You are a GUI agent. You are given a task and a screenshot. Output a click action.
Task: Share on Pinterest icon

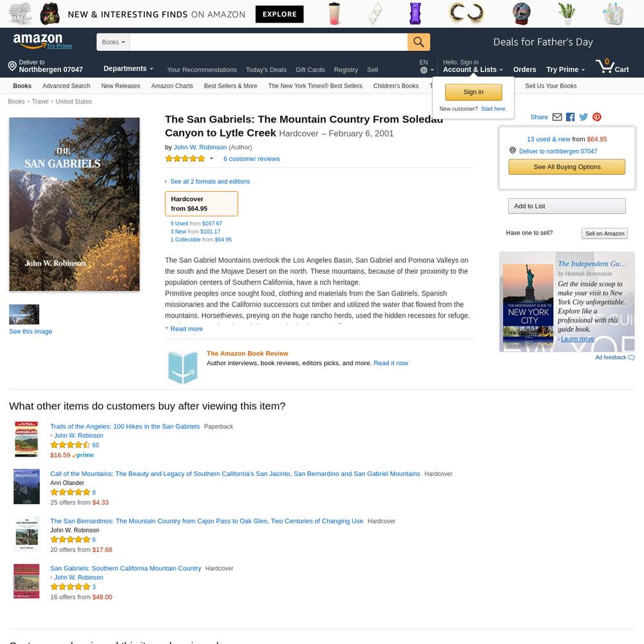click(x=597, y=117)
